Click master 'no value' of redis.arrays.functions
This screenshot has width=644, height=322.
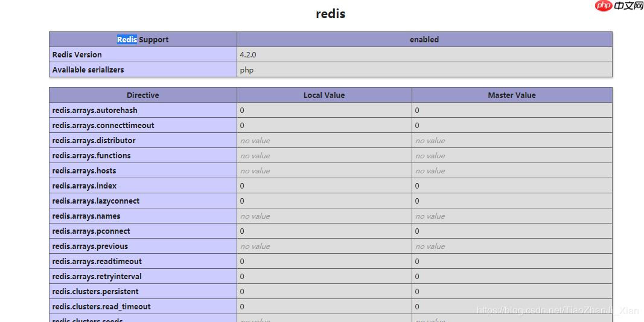430,155
